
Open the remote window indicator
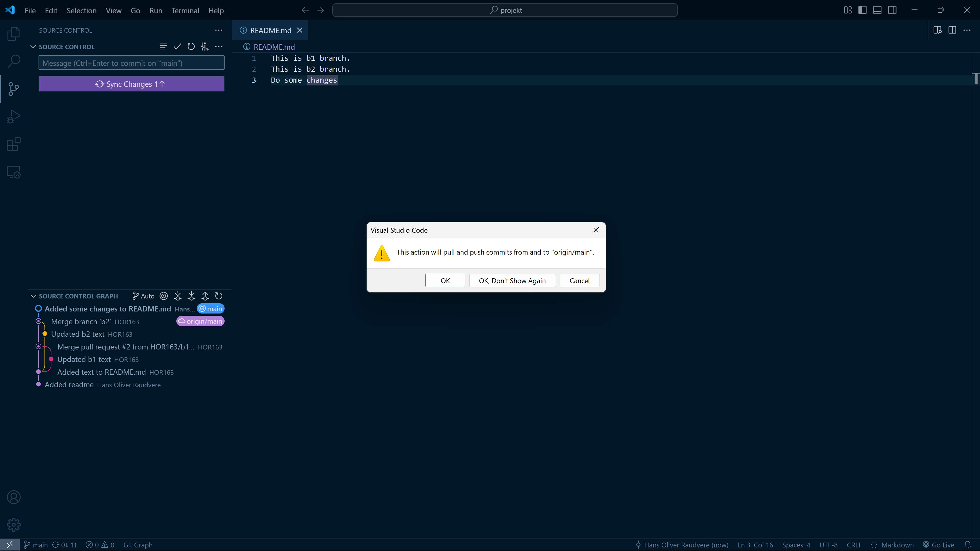click(10, 545)
